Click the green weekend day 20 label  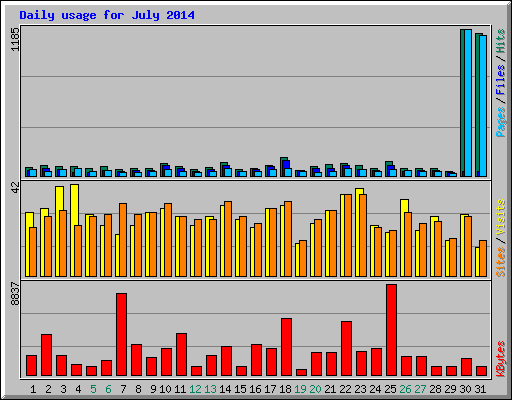point(315,389)
